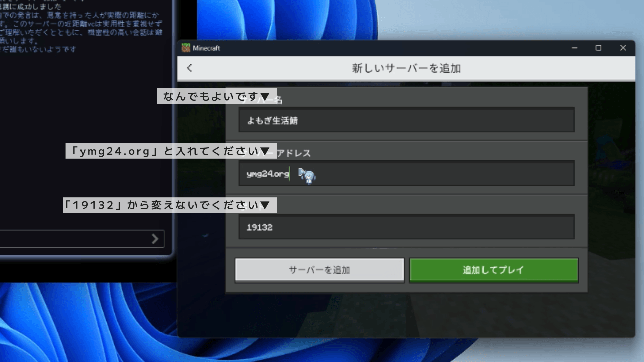Image resolution: width=644 pixels, height=362 pixels.
Task: Maximize the Minecraft window
Action: coord(598,48)
